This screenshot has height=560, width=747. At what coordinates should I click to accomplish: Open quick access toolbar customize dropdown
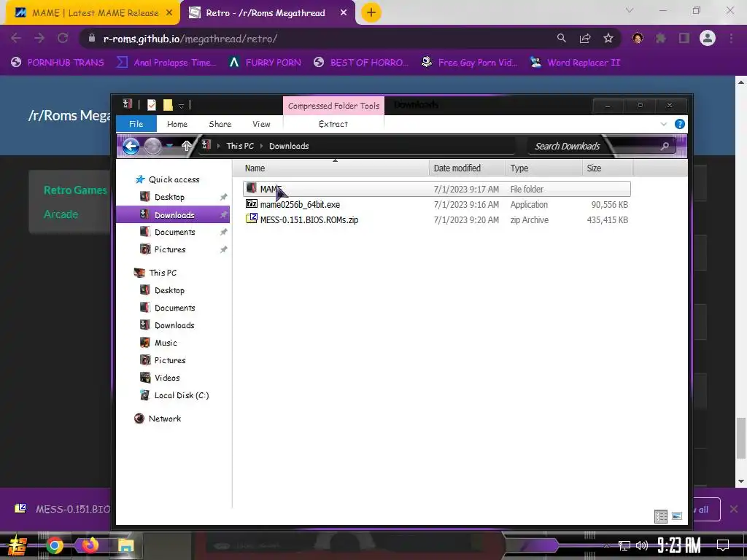point(181,106)
